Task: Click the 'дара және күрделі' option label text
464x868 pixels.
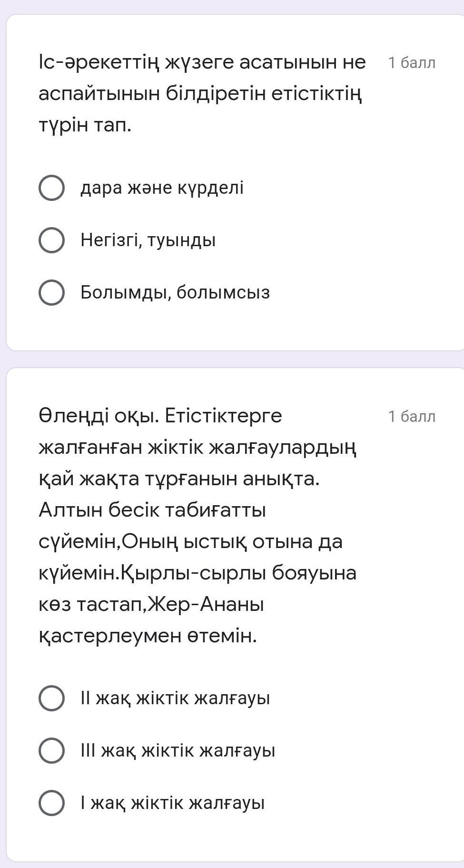Action: 162,188
